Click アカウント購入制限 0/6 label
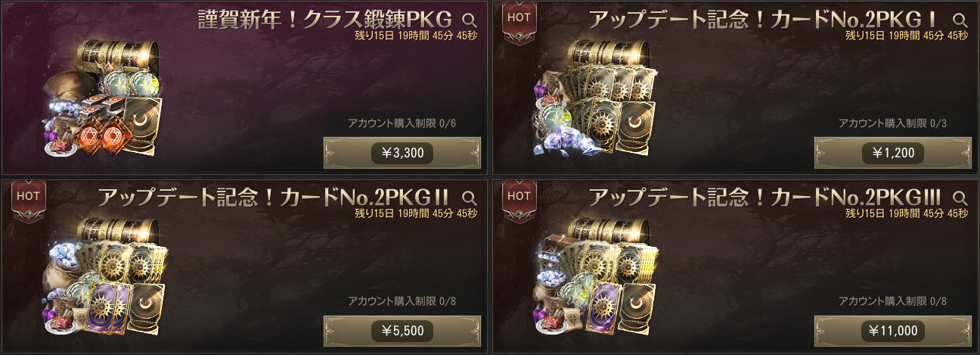This screenshot has width=980, height=355. (x=402, y=123)
